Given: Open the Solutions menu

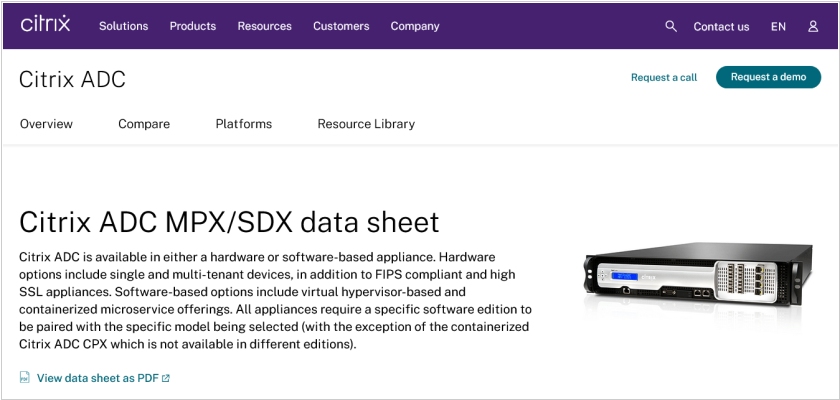Looking at the screenshot, I should pyautogui.click(x=123, y=26).
